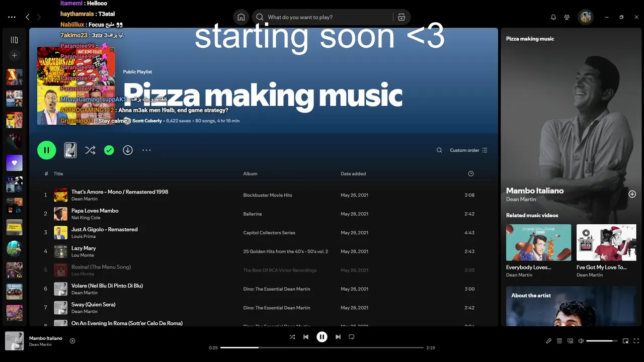Skip to the next track
The width and height of the screenshot is (644, 362).
(338, 337)
